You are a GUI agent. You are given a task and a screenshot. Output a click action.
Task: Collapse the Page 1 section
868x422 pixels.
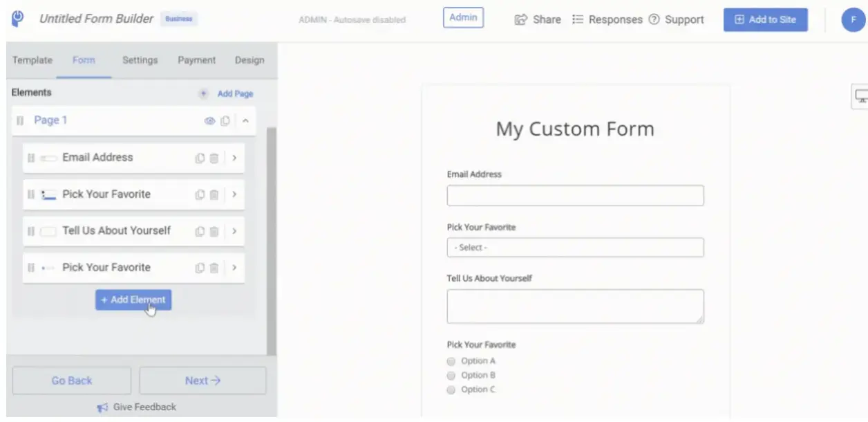tap(244, 120)
